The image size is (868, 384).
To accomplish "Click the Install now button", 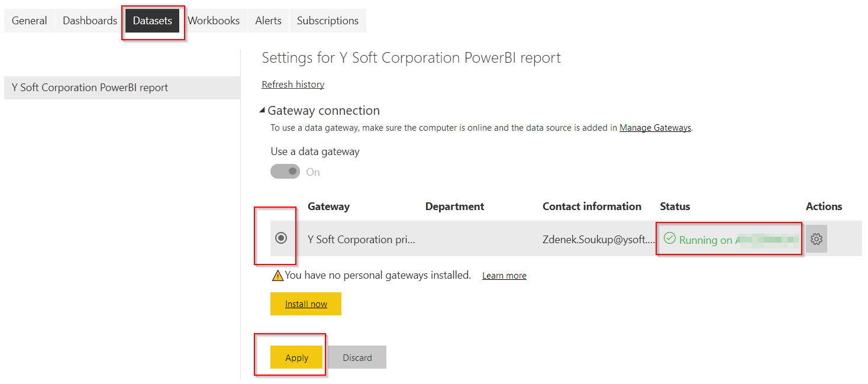I will pos(306,304).
